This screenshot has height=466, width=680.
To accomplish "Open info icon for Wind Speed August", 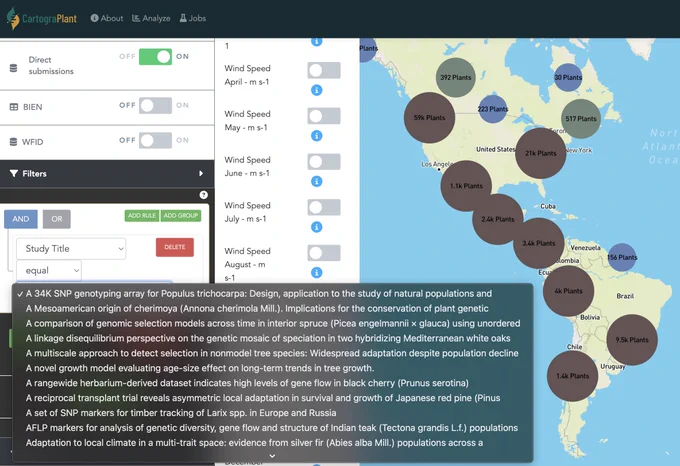I will tap(317, 272).
